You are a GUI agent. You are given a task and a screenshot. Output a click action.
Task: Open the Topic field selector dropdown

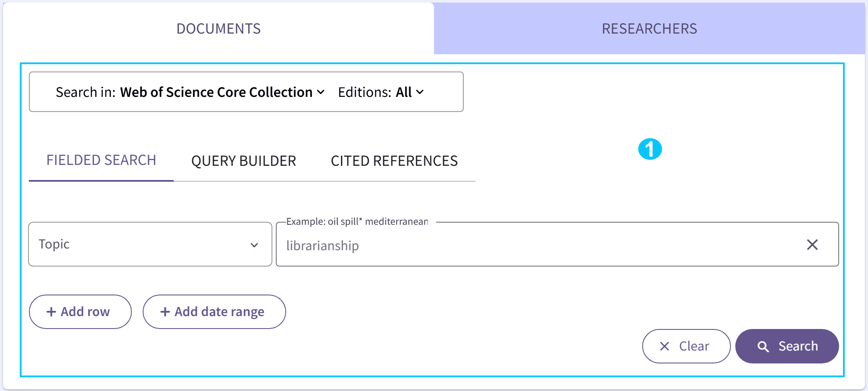click(150, 244)
